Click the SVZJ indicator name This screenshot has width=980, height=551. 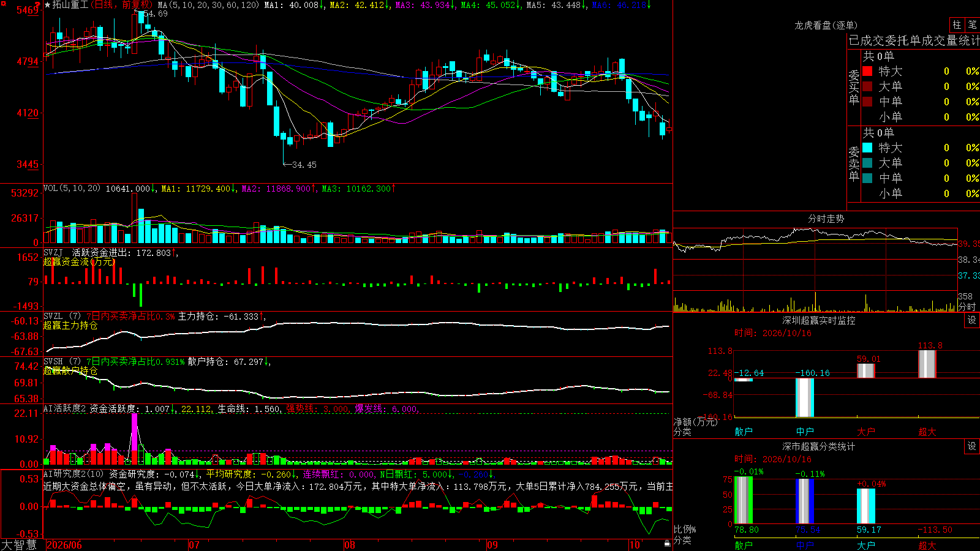tap(53, 252)
